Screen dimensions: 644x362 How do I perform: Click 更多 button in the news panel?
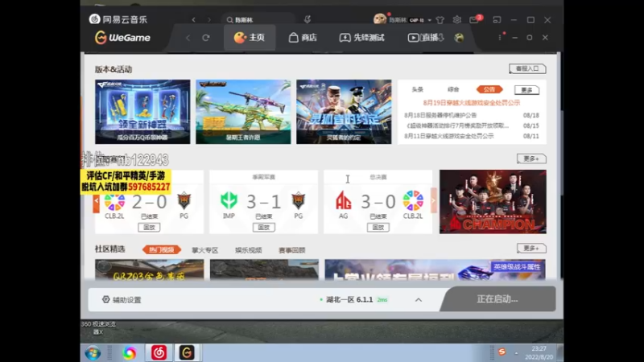tap(526, 90)
